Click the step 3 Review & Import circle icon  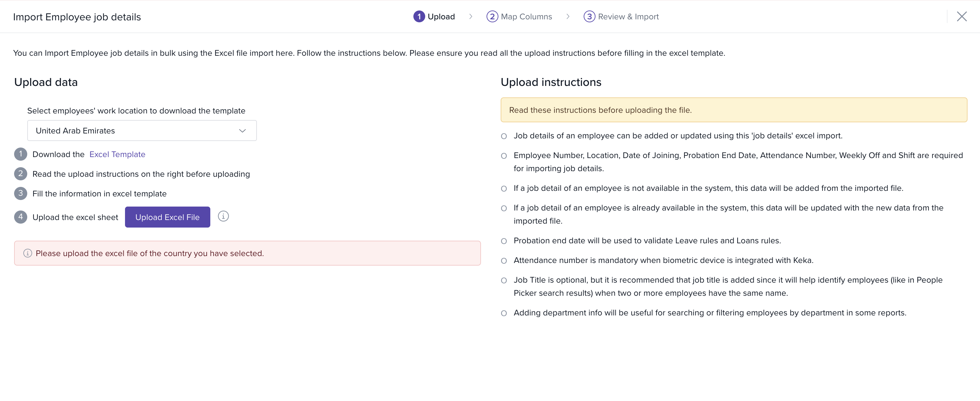coord(589,16)
